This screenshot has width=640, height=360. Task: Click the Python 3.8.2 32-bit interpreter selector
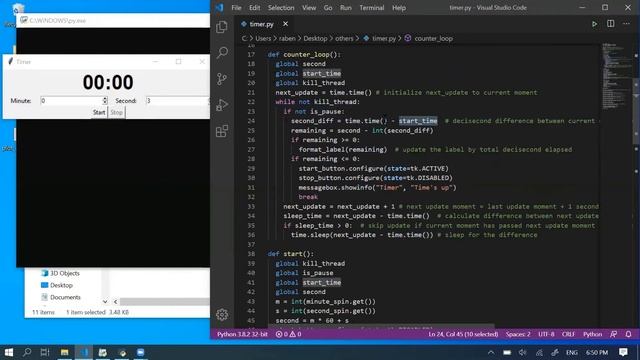pos(242,334)
